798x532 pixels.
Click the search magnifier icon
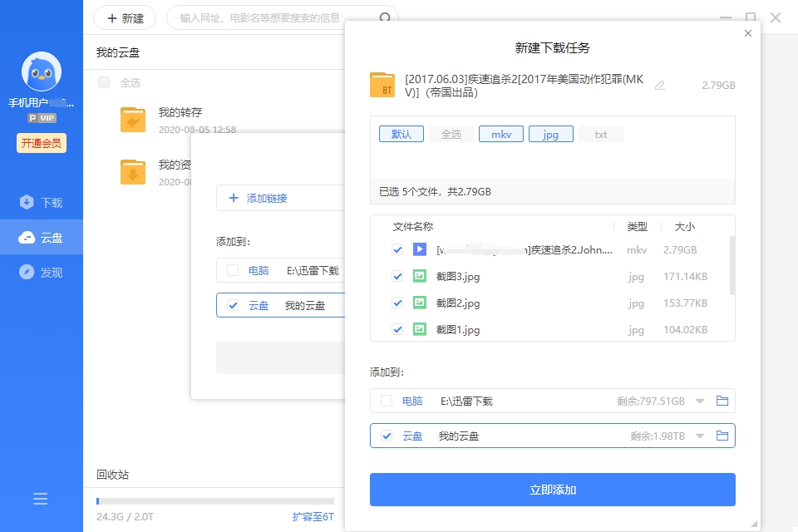386,18
